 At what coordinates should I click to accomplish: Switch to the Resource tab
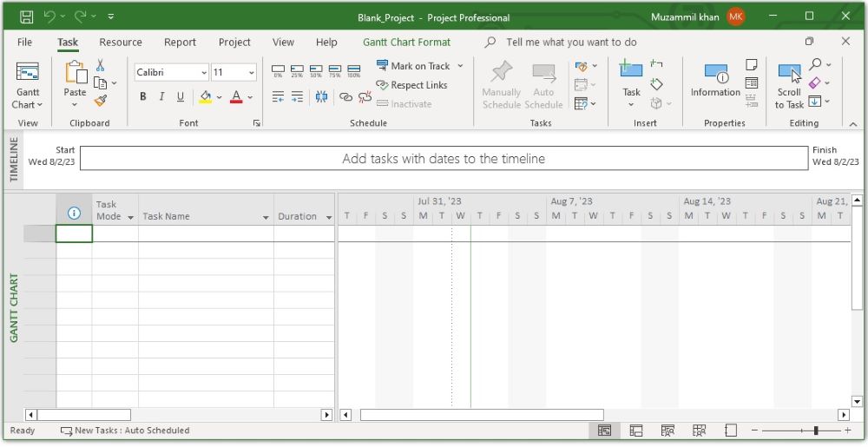(x=121, y=42)
